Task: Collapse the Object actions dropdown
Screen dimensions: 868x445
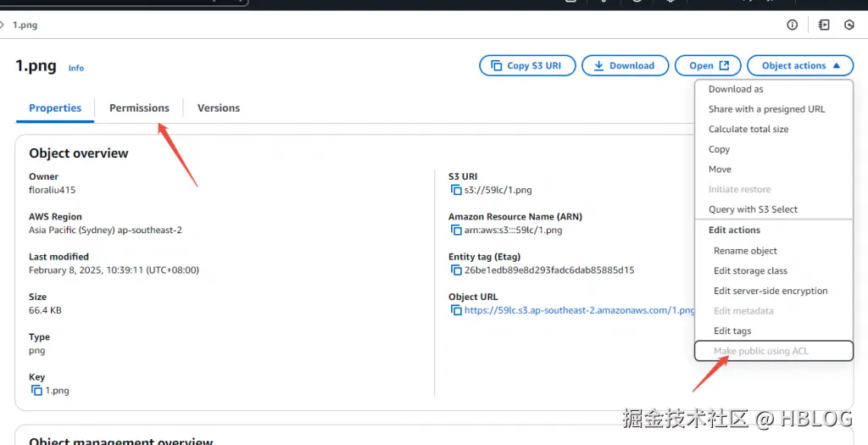Action: 800,65
